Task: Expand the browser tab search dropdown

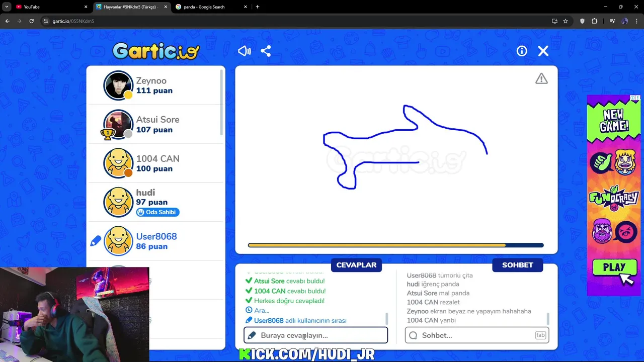Action: point(7,7)
